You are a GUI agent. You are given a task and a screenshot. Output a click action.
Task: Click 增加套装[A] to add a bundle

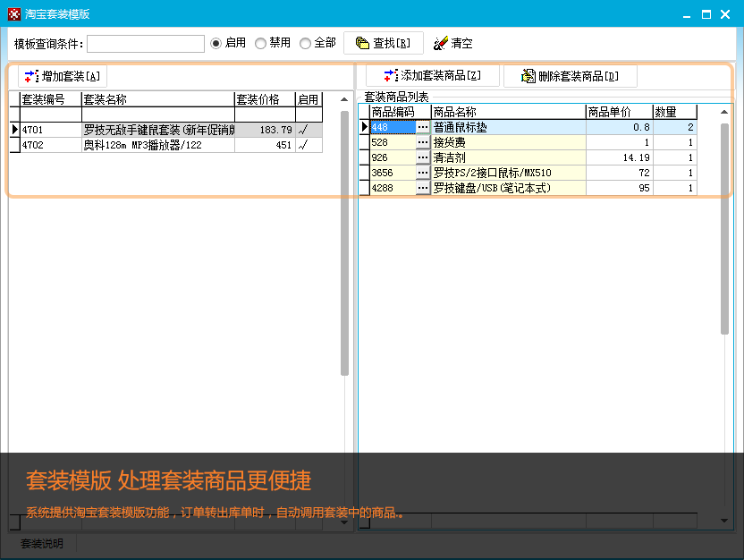pyautogui.click(x=63, y=76)
